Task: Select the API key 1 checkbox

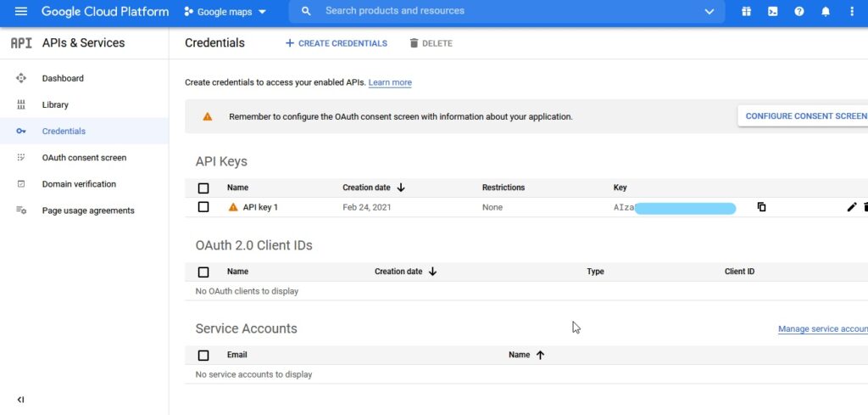Action: 203,207
